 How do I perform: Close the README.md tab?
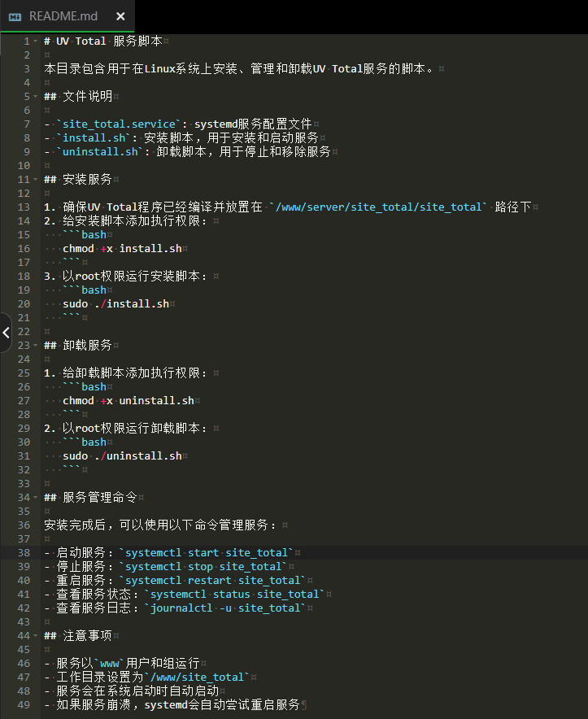[x=120, y=16]
